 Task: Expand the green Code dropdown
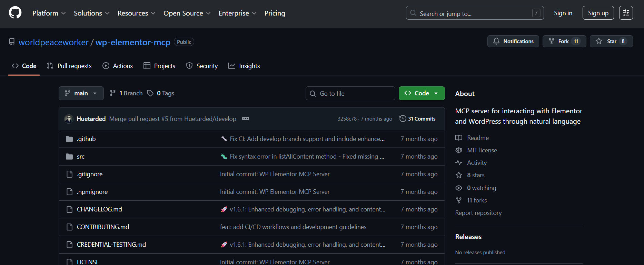tap(422, 93)
